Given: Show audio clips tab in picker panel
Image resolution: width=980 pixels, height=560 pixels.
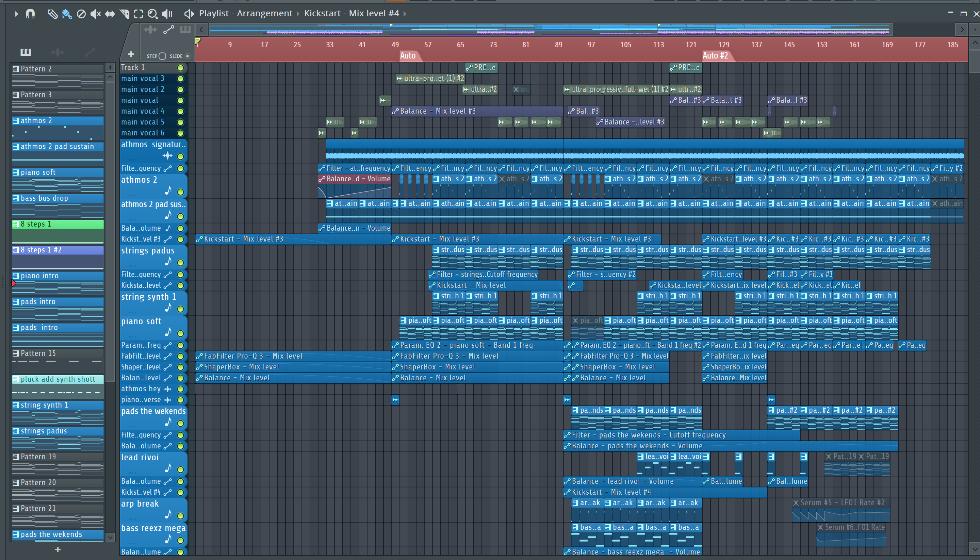Looking at the screenshot, I should click(57, 52).
